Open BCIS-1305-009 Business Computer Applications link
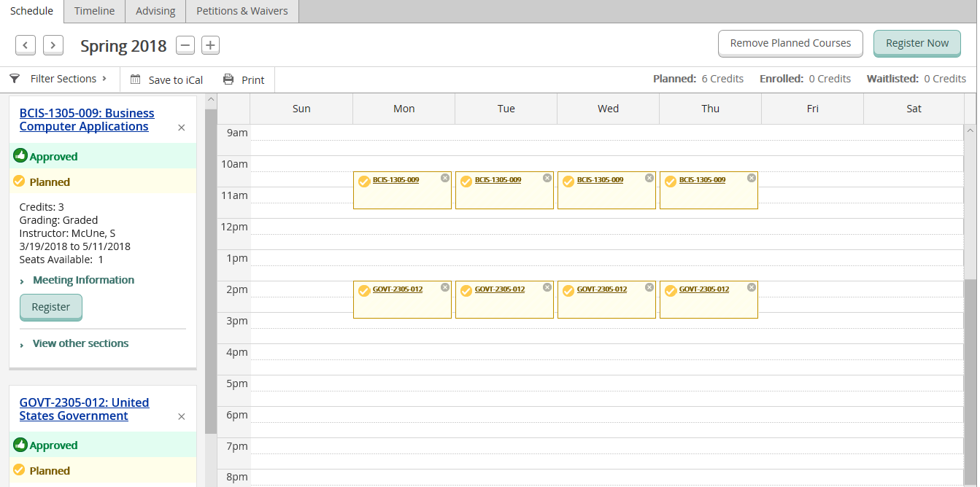The width and height of the screenshot is (980, 487). (87, 120)
